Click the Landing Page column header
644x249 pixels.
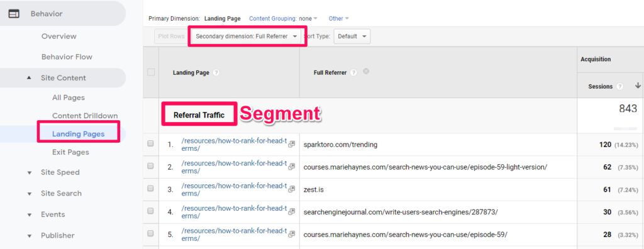click(x=191, y=73)
